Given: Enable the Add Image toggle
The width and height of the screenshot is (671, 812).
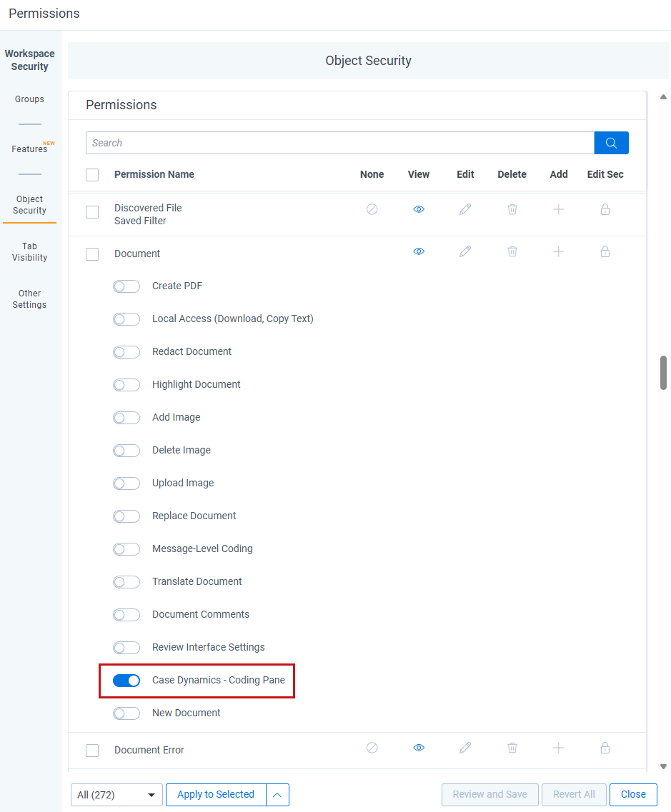Looking at the screenshot, I should click(126, 418).
